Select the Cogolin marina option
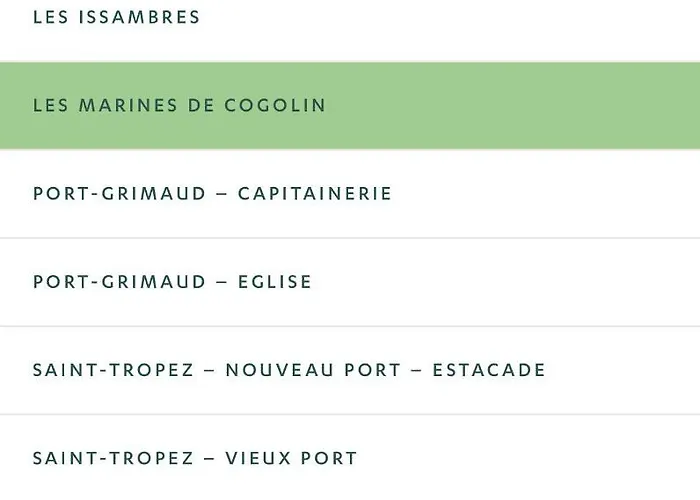The width and height of the screenshot is (700, 500). click(350, 105)
